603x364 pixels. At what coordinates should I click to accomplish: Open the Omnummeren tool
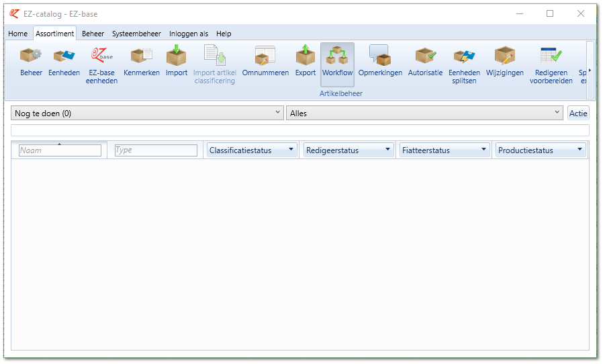coord(265,61)
